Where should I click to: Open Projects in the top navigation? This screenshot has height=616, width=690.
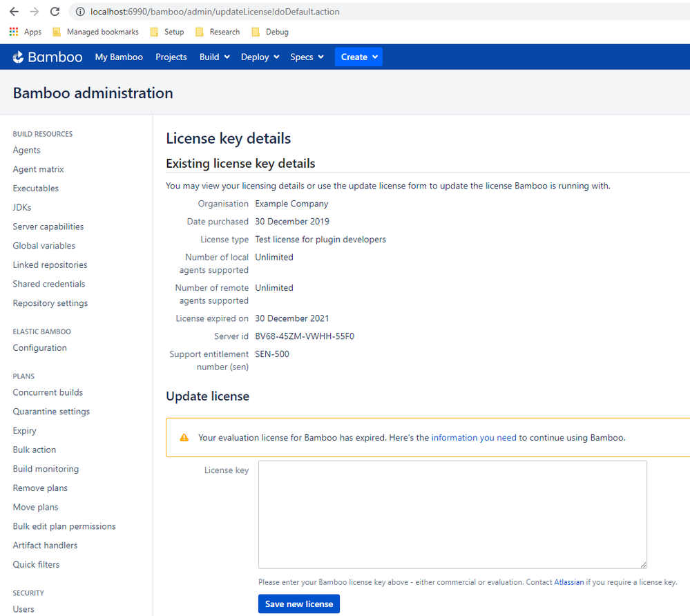tap(171, 57)
